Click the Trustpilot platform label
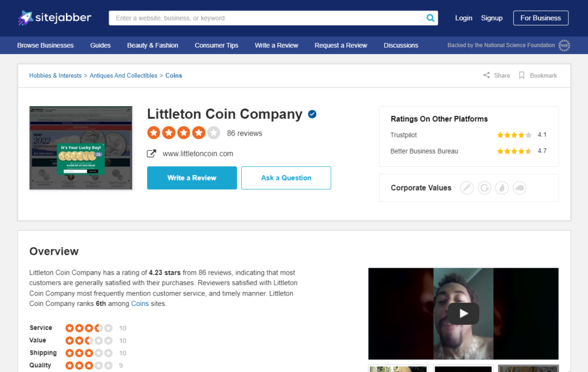 [404, 135]
